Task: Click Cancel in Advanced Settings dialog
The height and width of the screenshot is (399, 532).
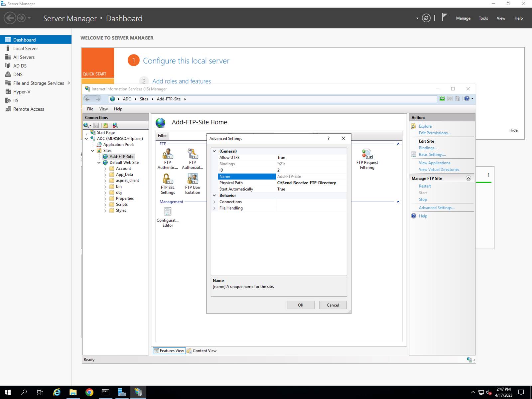Action: 333,305
